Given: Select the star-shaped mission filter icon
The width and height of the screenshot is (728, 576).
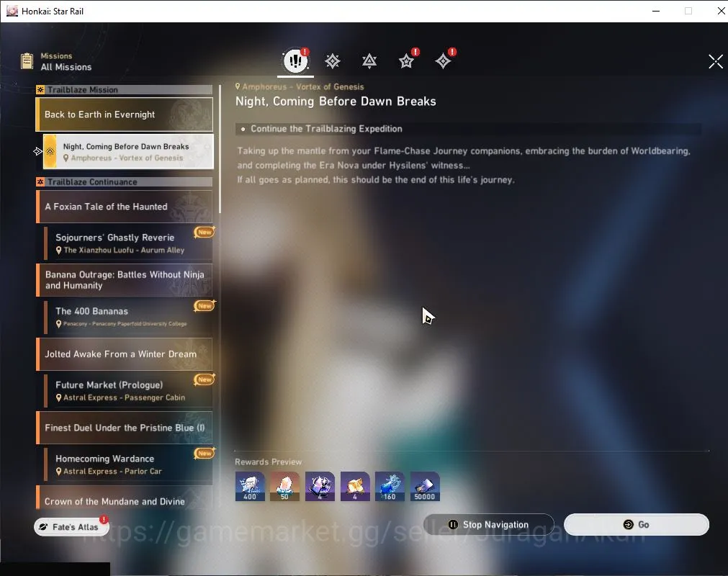Looking at the screenshot, I should tap(406, 61).
